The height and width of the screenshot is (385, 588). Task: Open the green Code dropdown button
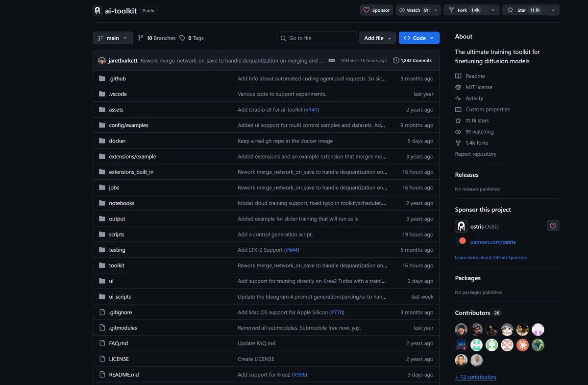419,38
